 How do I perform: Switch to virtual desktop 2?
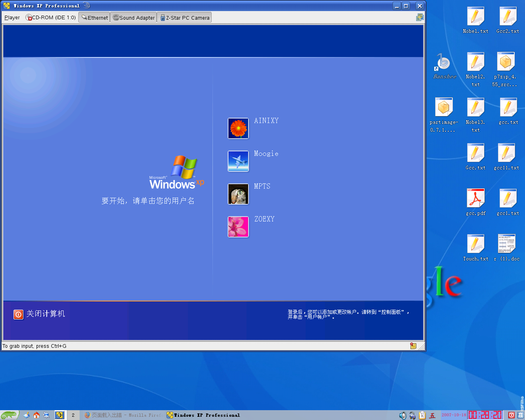pos(73,415)
